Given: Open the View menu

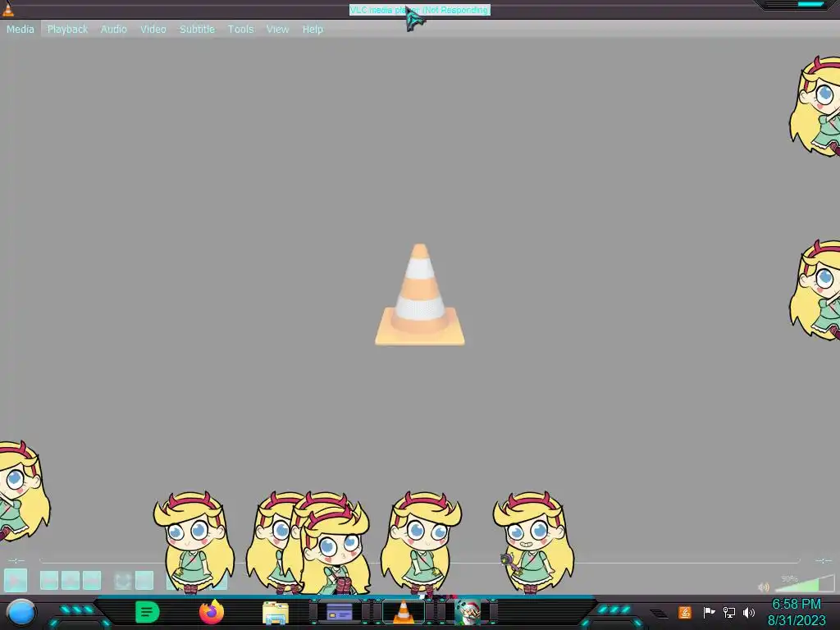Looking at the screenshot, I should (x=277, y=29).
